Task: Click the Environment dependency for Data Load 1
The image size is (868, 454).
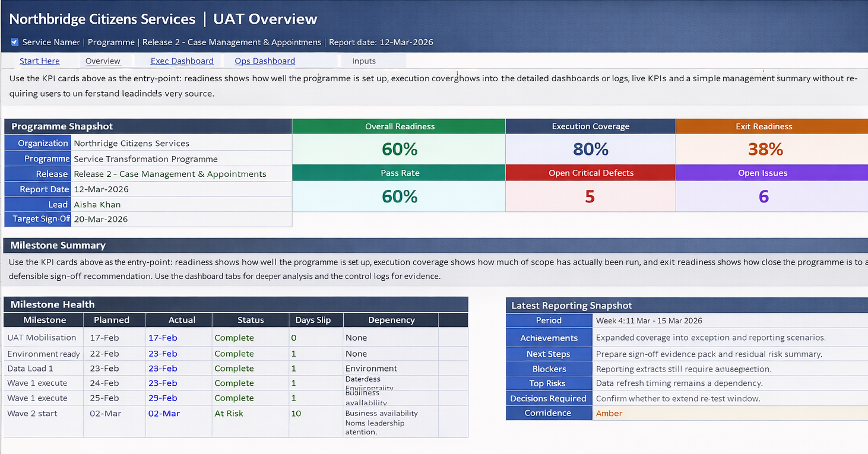Action: click(391, 369)
